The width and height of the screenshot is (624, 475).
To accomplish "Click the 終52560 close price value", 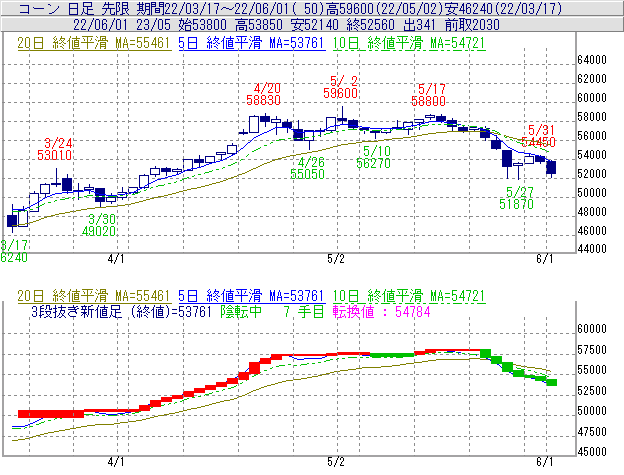I will click(x=371, y=25).
